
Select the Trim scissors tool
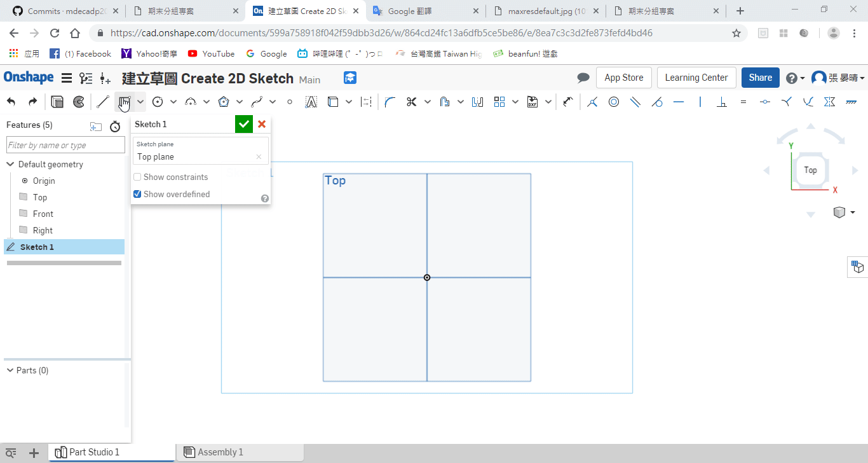tap(411, 102)
